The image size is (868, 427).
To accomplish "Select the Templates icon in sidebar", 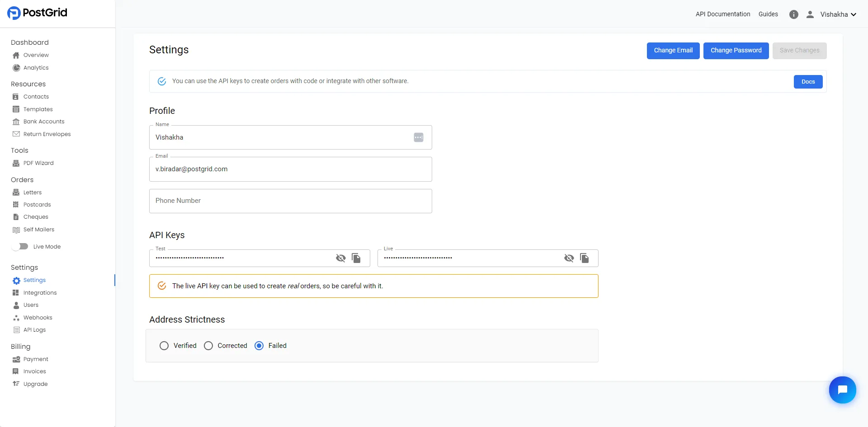I will pos(16,109).
